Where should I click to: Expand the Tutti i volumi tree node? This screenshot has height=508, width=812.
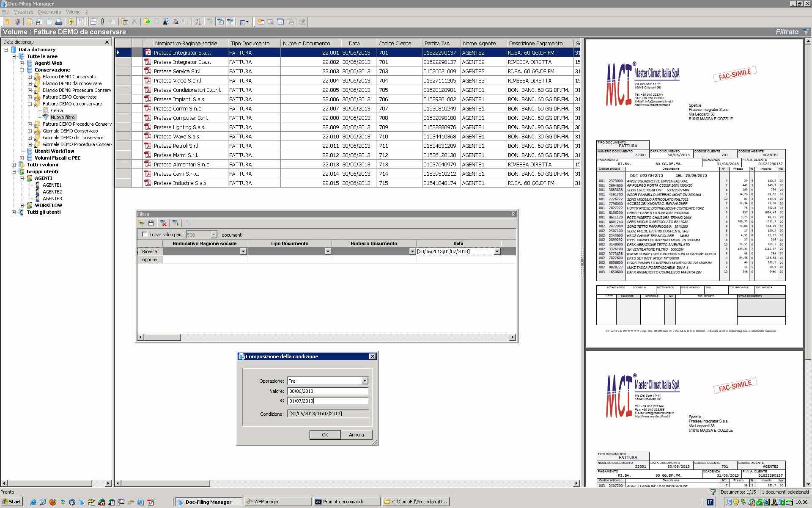coord(14,165)
